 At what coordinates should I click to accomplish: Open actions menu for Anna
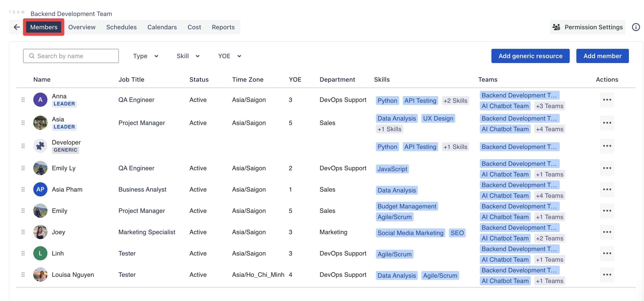point(607,100)
